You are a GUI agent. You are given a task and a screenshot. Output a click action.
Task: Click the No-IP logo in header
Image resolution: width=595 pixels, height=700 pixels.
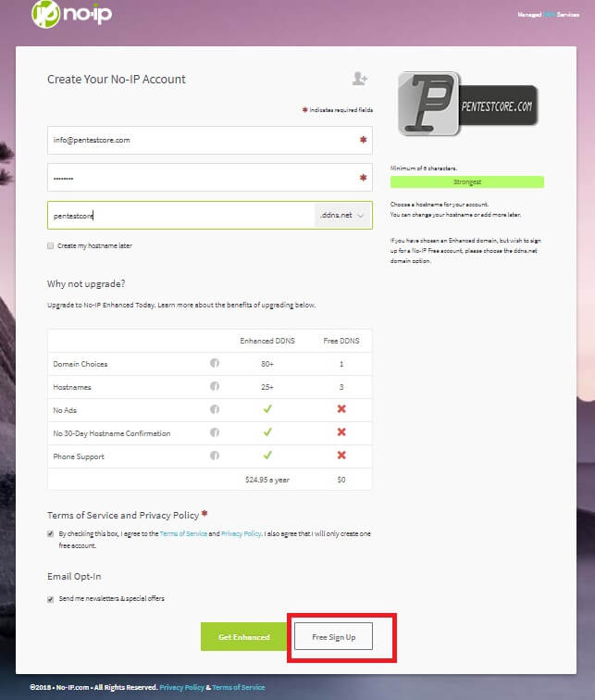72,14
